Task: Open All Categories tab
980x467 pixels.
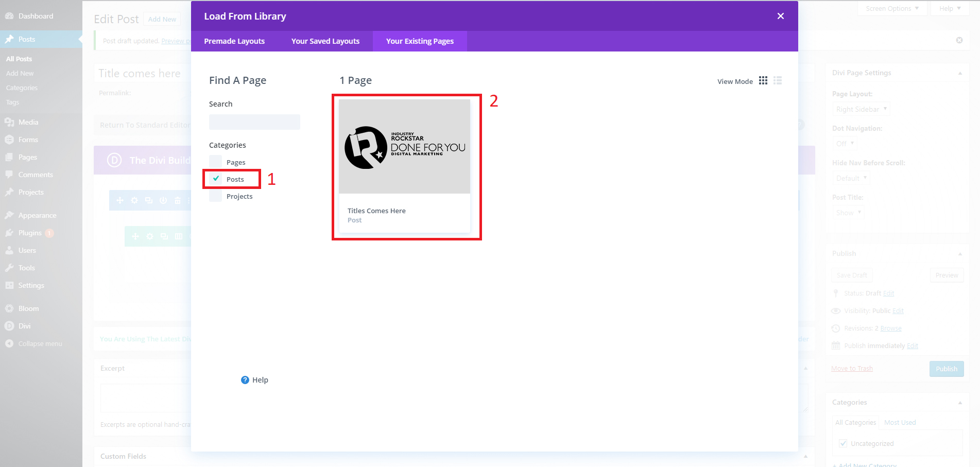Action: (855, 422)
